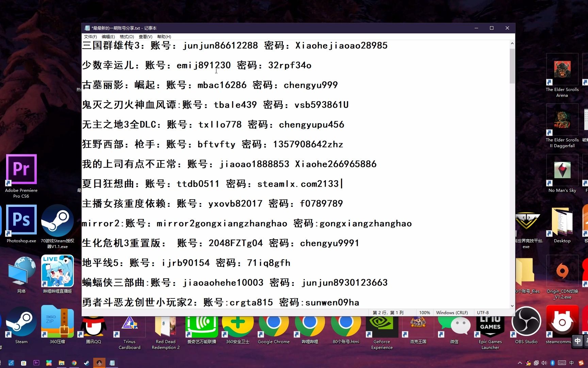Open the volume control in system tray

544,363
